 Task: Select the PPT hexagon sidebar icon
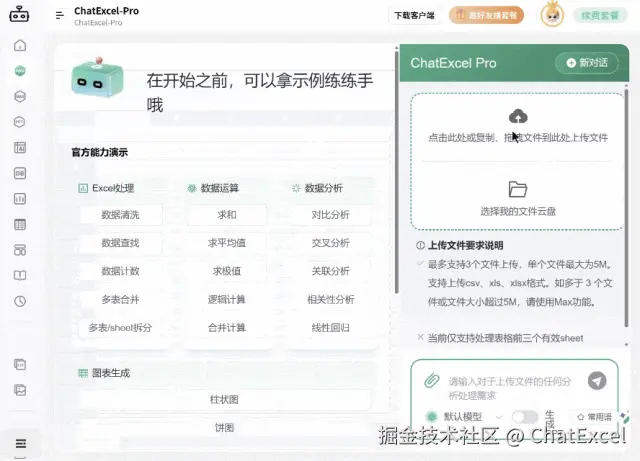[x=20, y=122]
